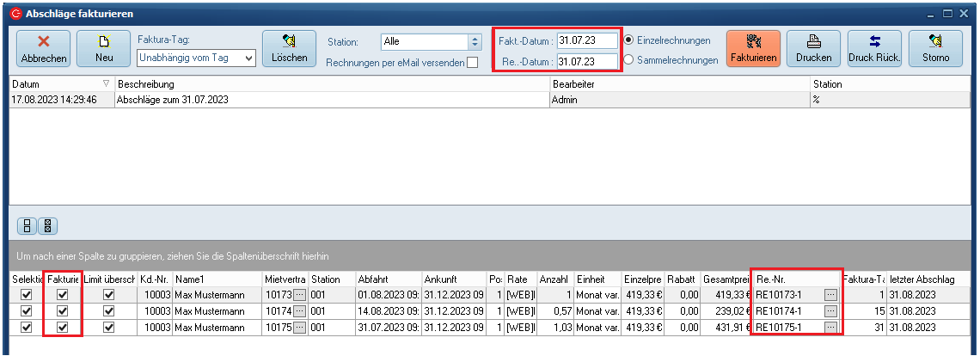The height and width of the screenshot is (356, 980).
Task: Open the Faktura-Tag dropdown
Action: 249,58
